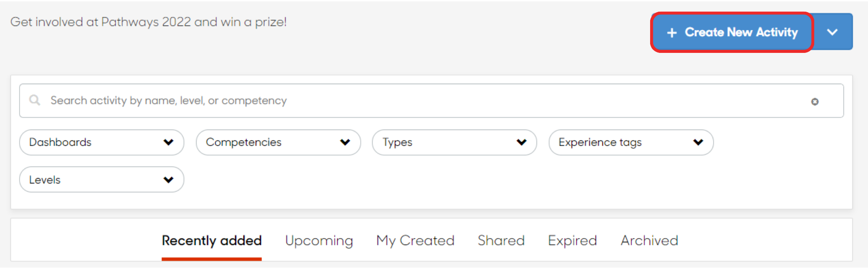Select the Recently added tab
868x270 pixels.
click(x=211, y=241)
